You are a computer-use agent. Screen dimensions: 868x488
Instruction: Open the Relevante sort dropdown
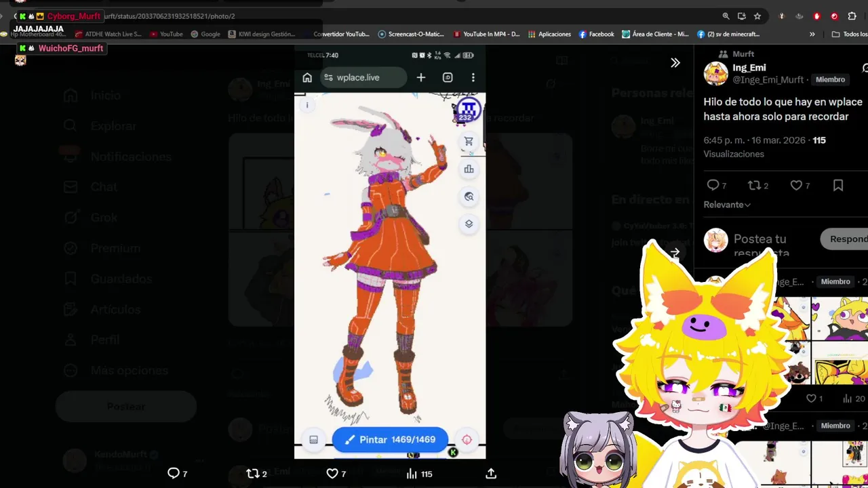pyautogui.click(x=727, y=205)
